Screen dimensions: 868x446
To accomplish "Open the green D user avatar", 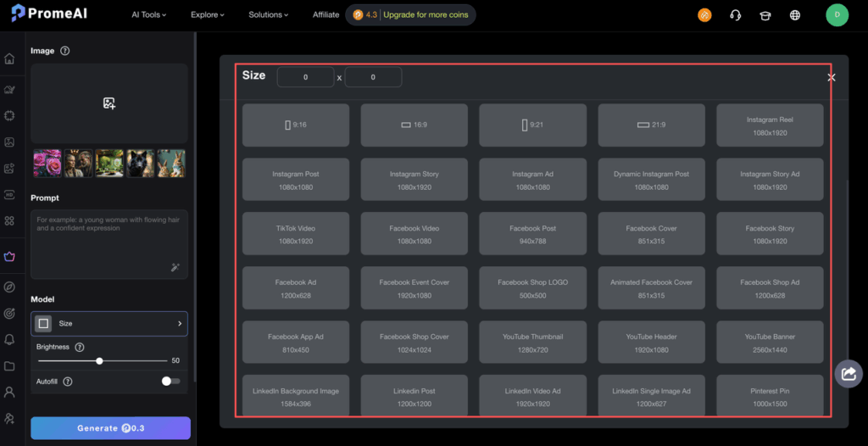I will click(x=837, y=15).
